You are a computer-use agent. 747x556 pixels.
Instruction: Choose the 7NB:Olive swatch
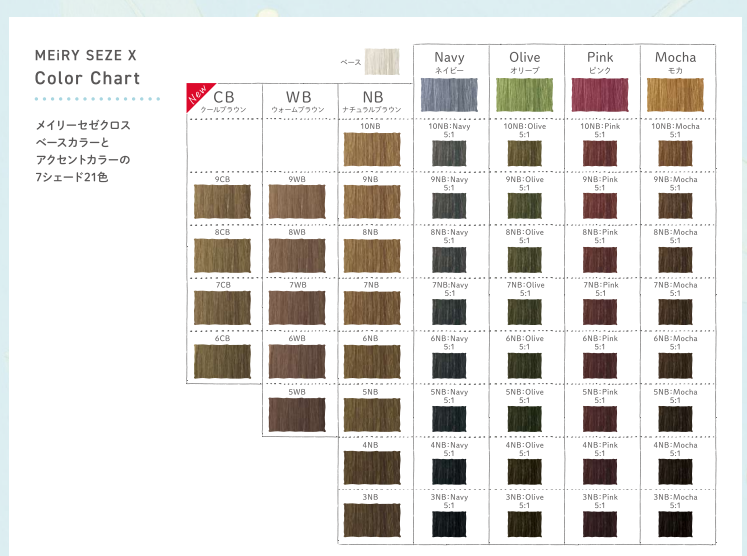click(525, 312)
